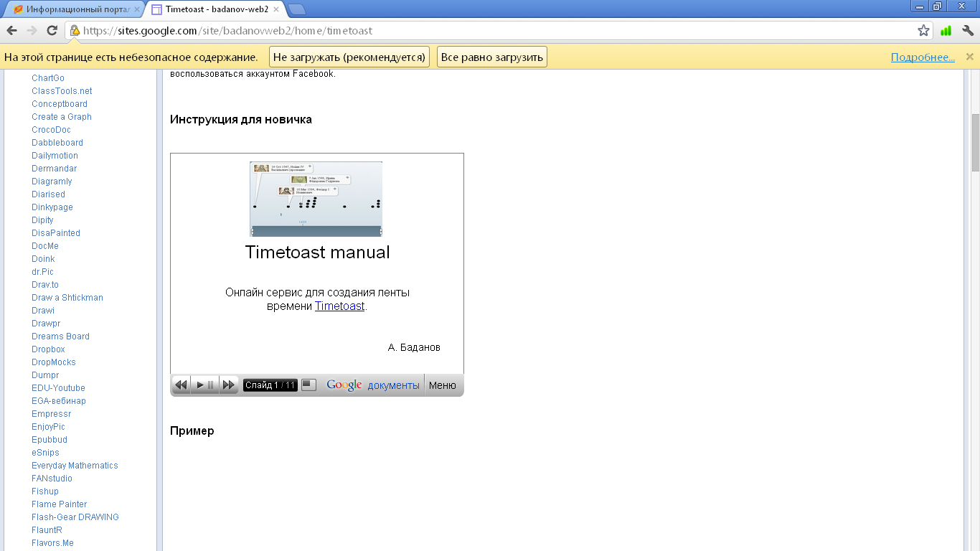Screen dimensions: 980x551
Task: Play or pause the slideshow
Action: click(x=205, y=385)
